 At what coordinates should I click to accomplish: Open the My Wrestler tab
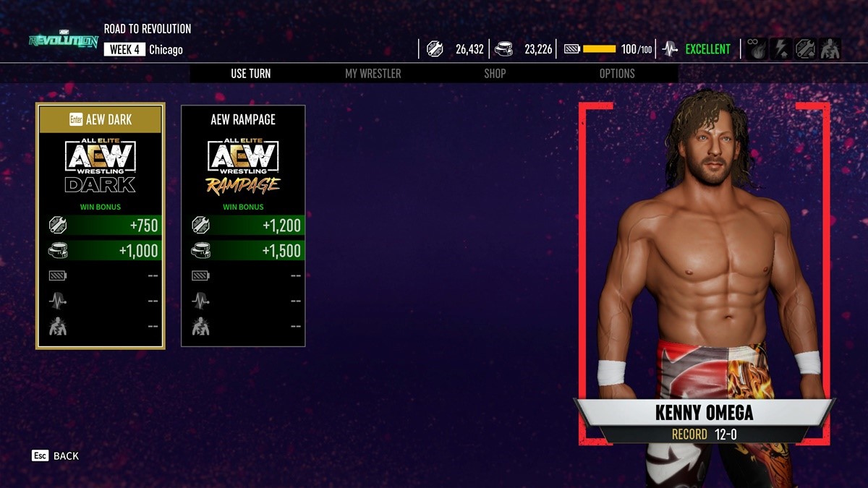[373, 73]
